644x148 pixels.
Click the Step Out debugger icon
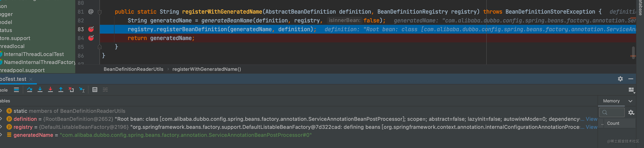pos(61,90)
